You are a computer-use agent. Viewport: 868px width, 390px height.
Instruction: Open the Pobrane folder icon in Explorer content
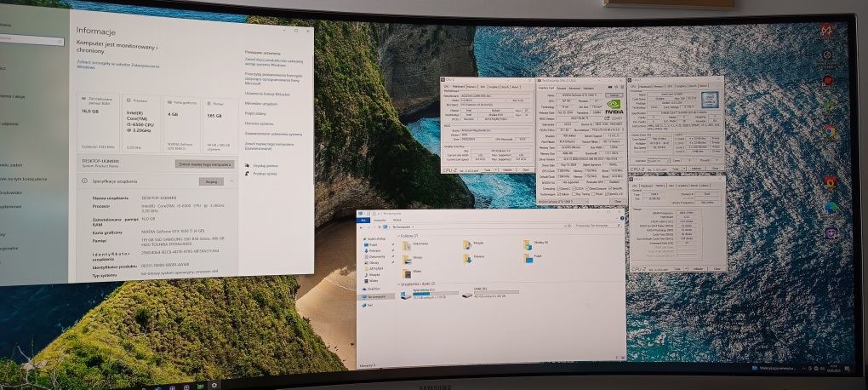(x=467, y=259)
